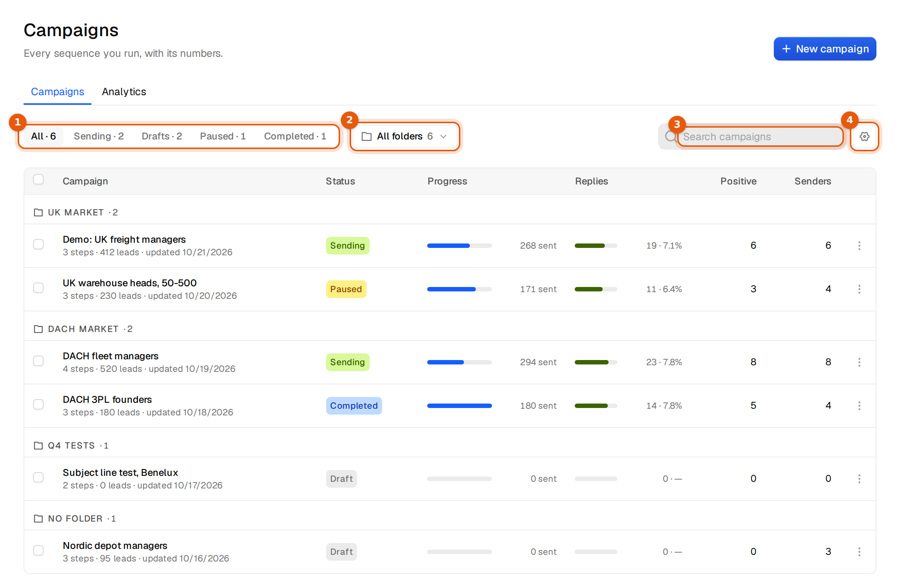Filter by Paused · 1
900x588 pixels.
click(223, 136)
